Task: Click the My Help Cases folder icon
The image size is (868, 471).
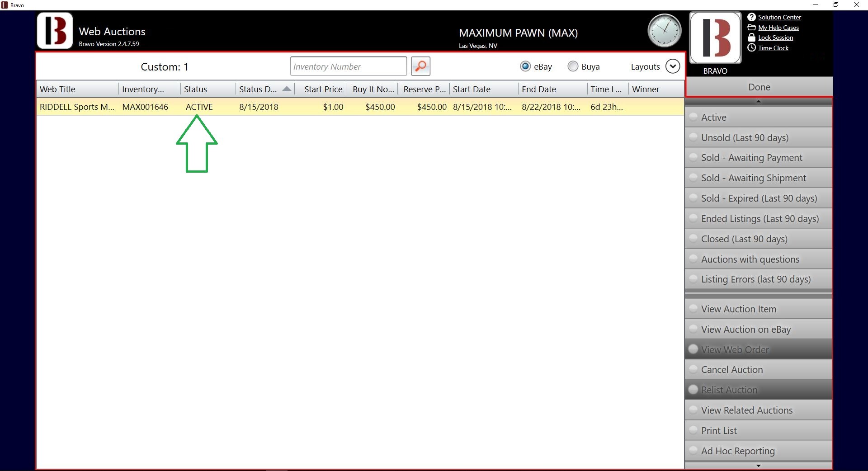Action: coord(751,28)
